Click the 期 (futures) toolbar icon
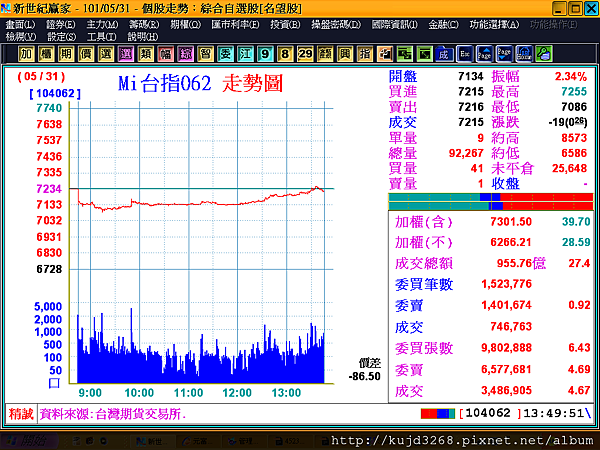This screenshot has height=450, width=600. point(66,54)
